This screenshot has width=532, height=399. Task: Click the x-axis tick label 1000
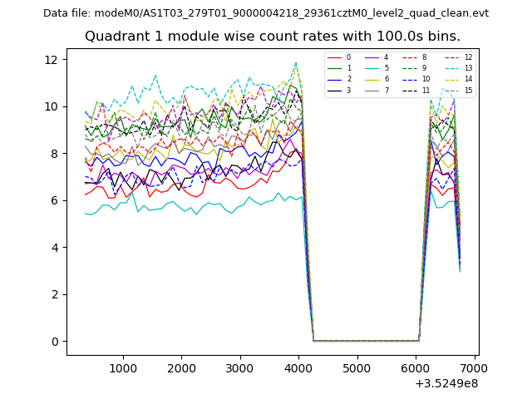[x=123, y=368]
